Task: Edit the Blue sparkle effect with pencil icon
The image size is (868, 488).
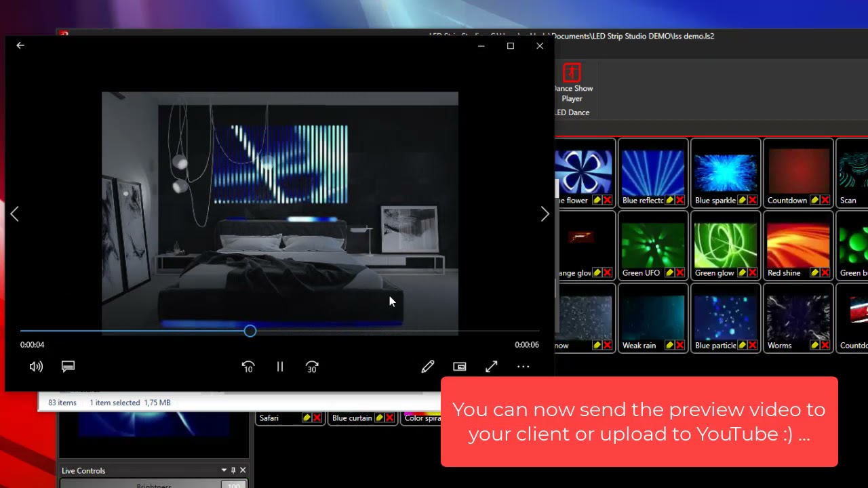Action: click(x=742, y=201)
